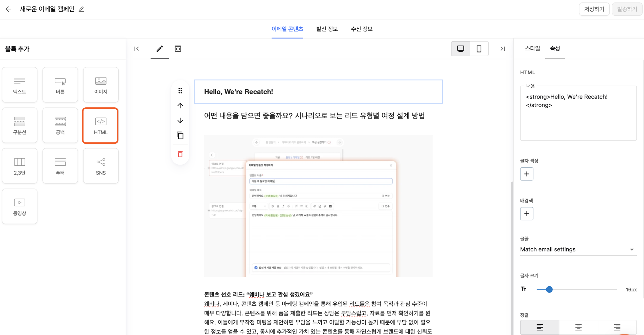The image size is (644, 335).
Task: Switch to the 발신 정보 tab
Action: [x=327, y=29]
